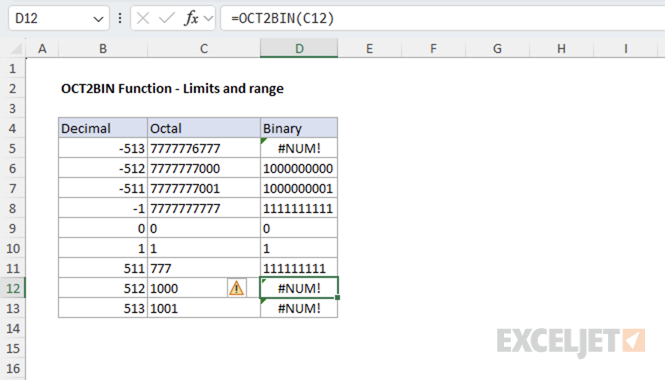Select row 3 header
The height and width of the screenshot is (380, 665).
(x=13, y=108)
